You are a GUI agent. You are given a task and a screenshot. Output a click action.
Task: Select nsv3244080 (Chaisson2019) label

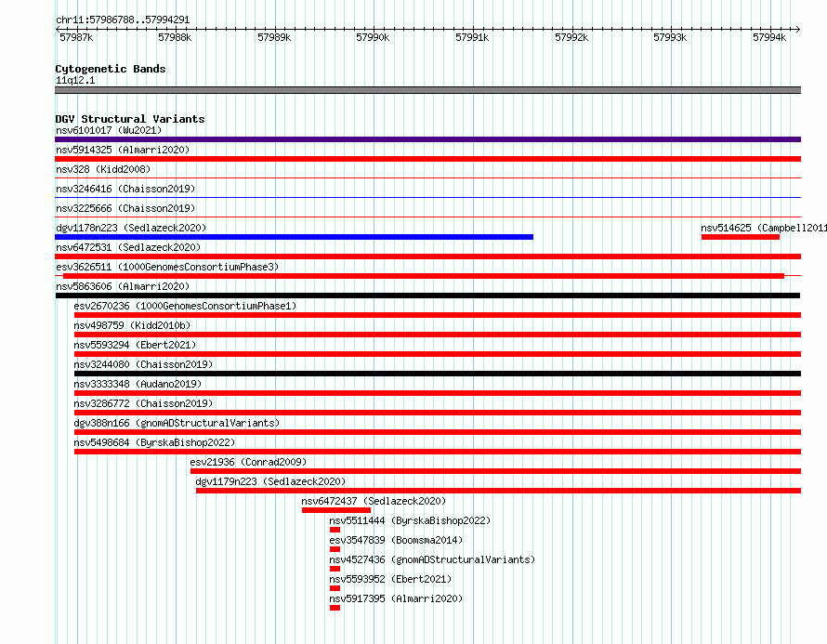143,364
